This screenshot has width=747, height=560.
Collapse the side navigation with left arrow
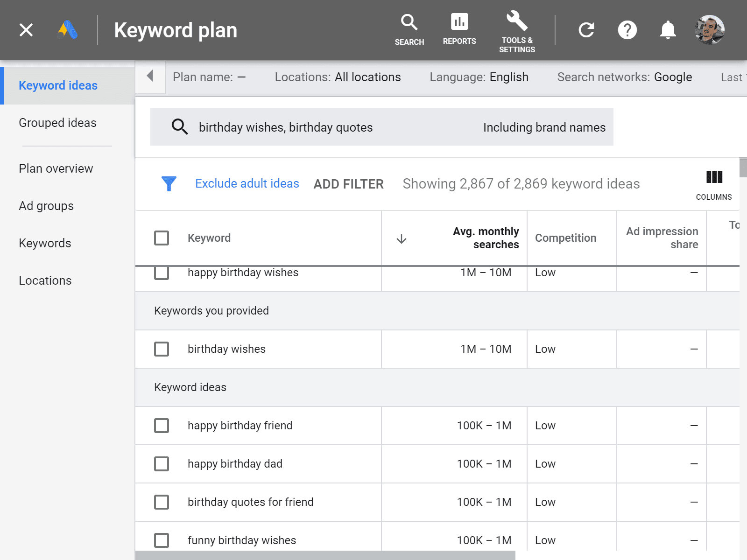click(x=150, y=76)
